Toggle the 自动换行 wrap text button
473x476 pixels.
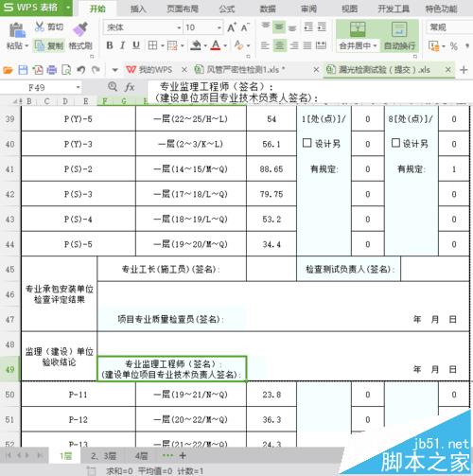click(x=399, y=36)
